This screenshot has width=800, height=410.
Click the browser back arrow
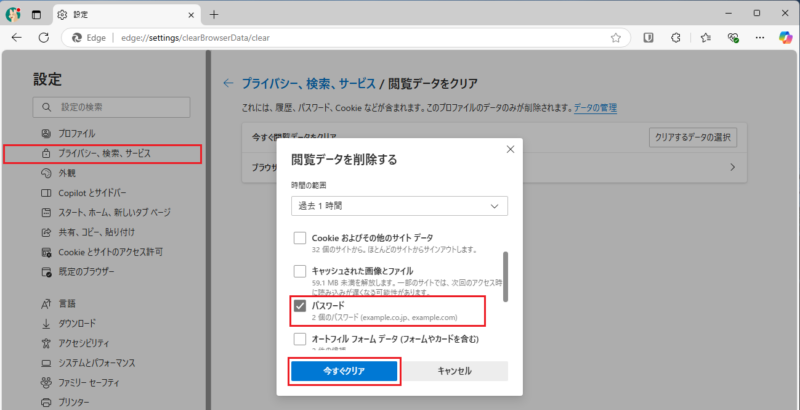pyautogui.click(x=17, y=38)
